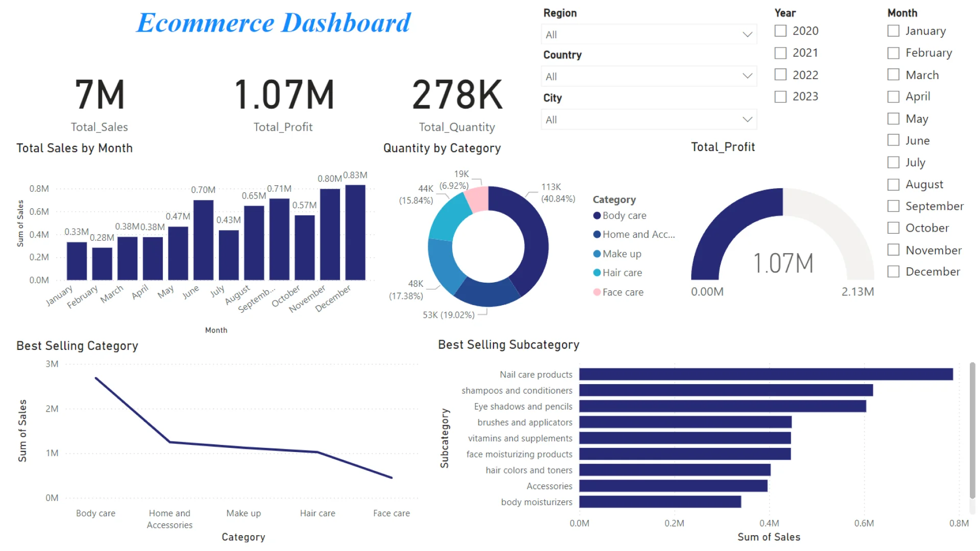Click the subcategory chart vertical scrollbar

click(972, 430)
